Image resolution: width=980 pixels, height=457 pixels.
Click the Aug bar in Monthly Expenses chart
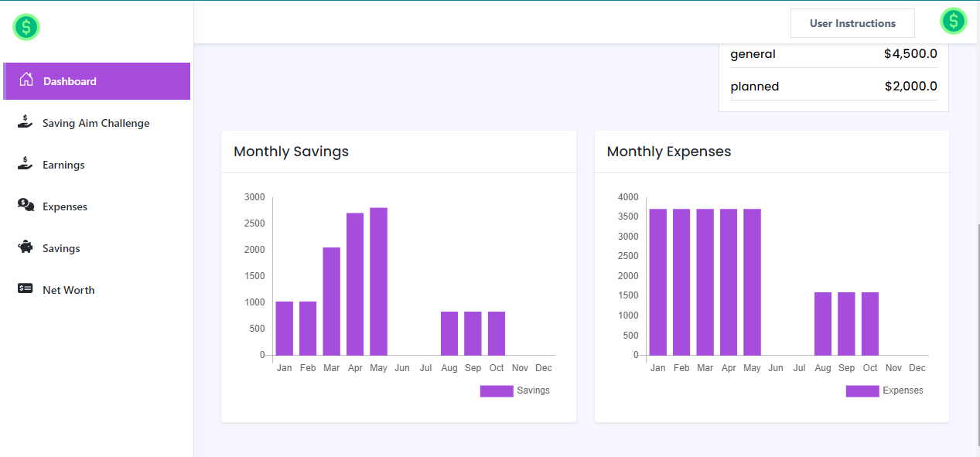click(823, 323)
